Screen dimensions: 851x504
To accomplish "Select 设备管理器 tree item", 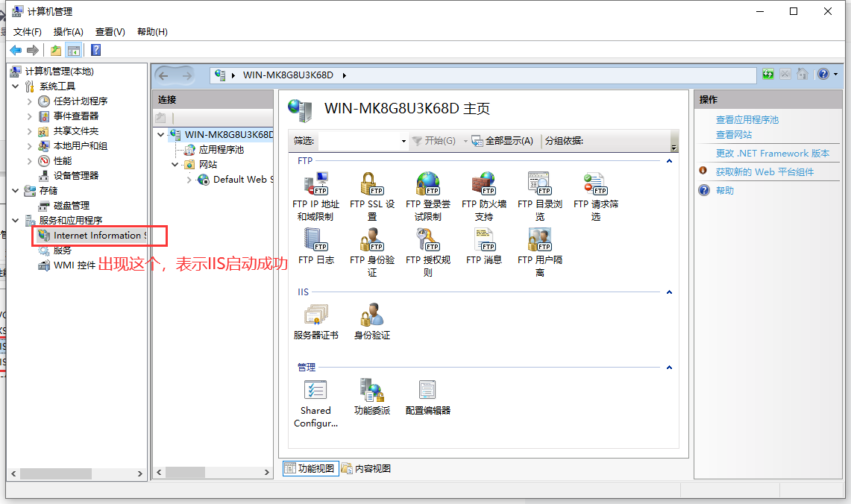I will [x=69, y=176].
